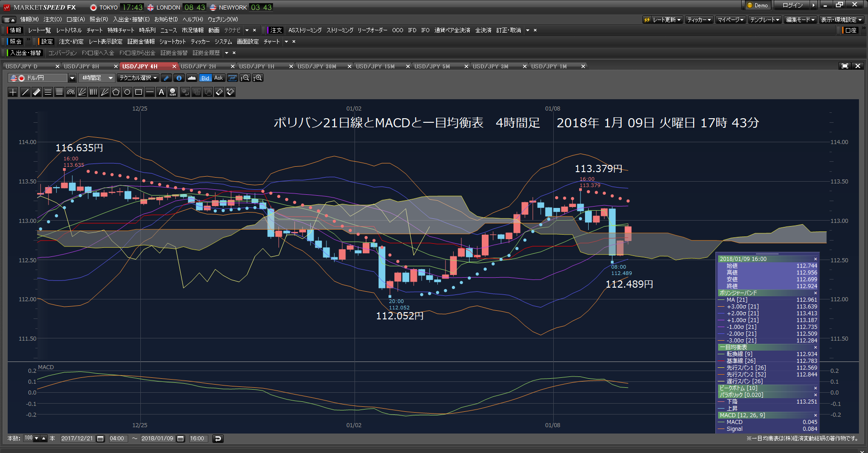Select the text annotation A tool
This screenshot has height=453, width=868.
click(x=161, y=92)
